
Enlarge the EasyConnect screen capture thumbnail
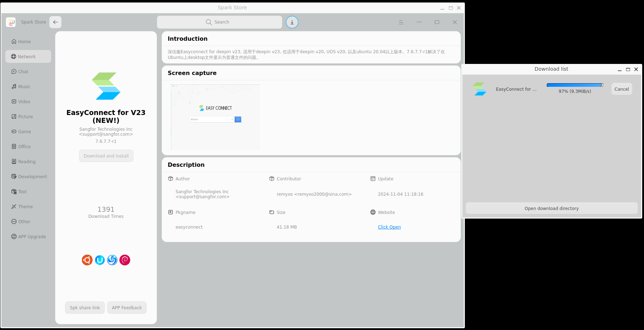pyautogui.click(x=215, y=117)
